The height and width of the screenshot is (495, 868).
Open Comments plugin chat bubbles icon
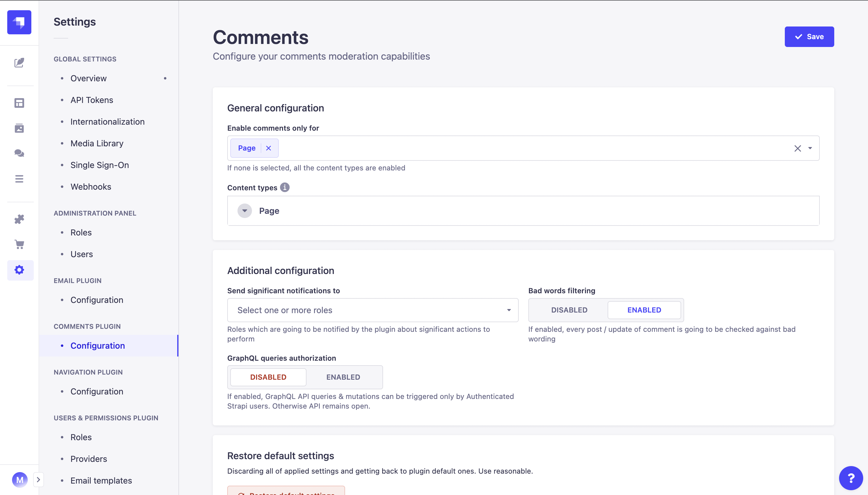(x=19, y=153)
